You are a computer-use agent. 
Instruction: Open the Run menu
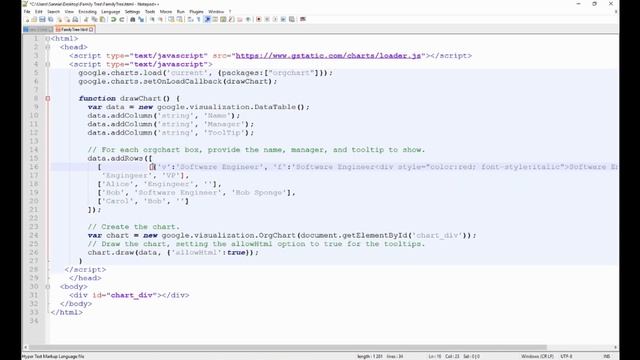pos(181,12)
